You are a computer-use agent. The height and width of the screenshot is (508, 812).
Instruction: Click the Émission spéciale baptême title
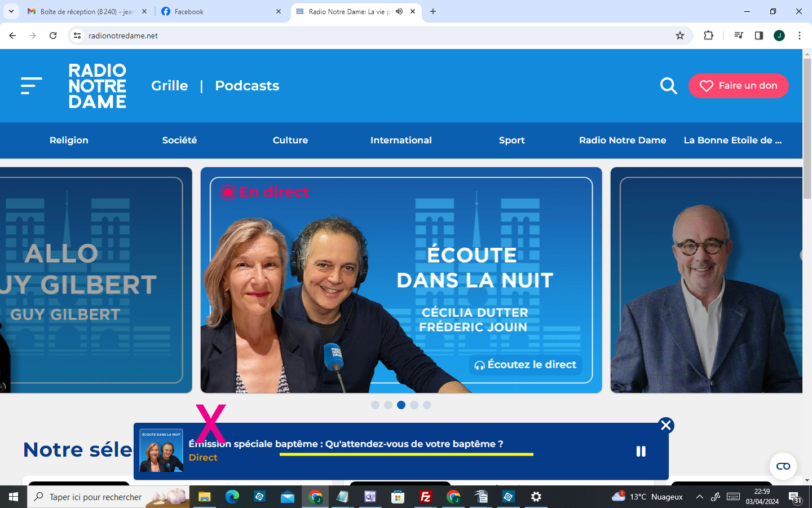[x=346, y=444]
